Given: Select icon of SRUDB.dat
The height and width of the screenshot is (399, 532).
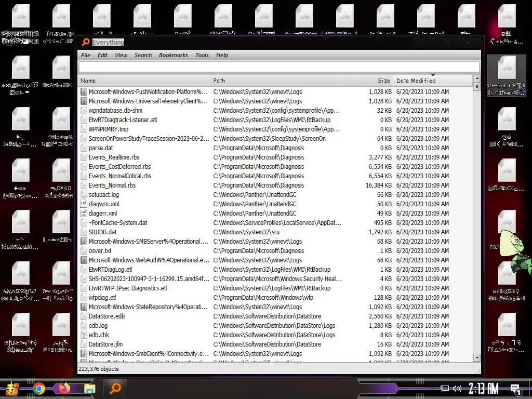Looking at the screenshot, I should (84, 232).
